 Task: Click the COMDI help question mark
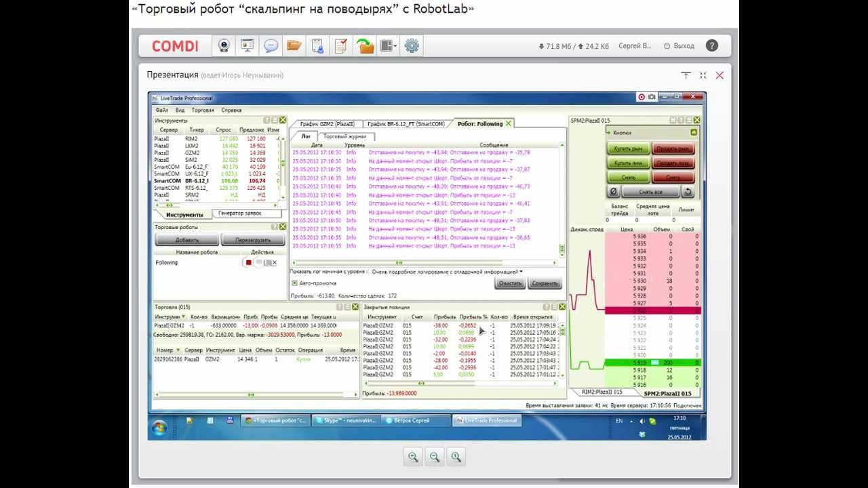[711, 46]
